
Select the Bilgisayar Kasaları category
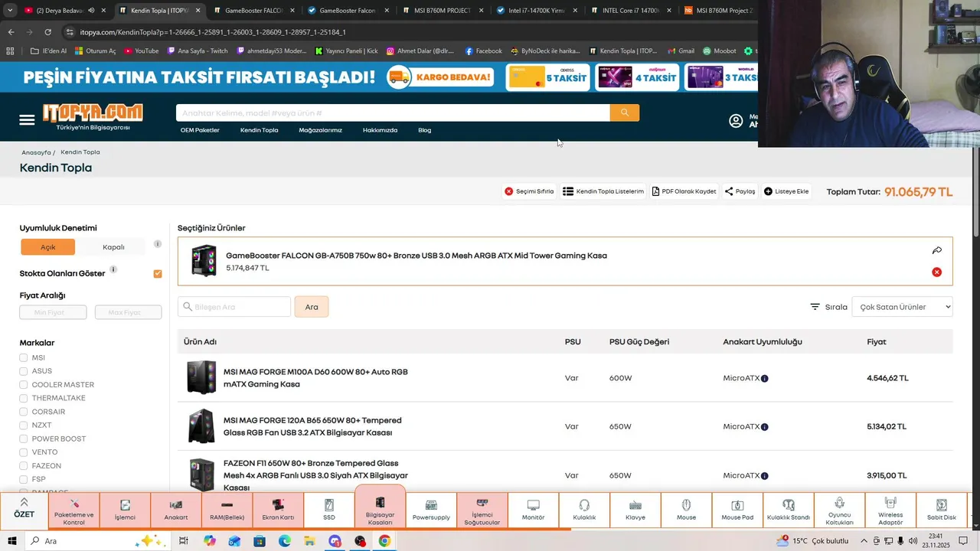point(380,507)
